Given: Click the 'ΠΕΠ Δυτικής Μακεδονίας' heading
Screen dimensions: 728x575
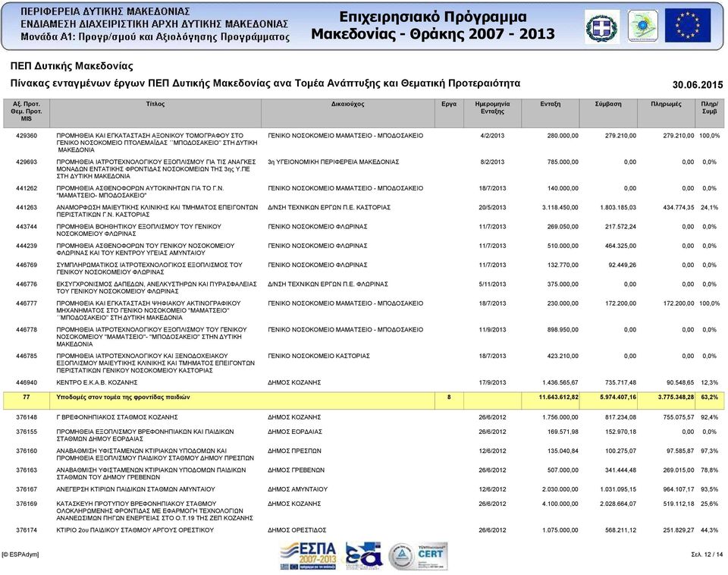Looking at the screenshot, I should [71, 66].
